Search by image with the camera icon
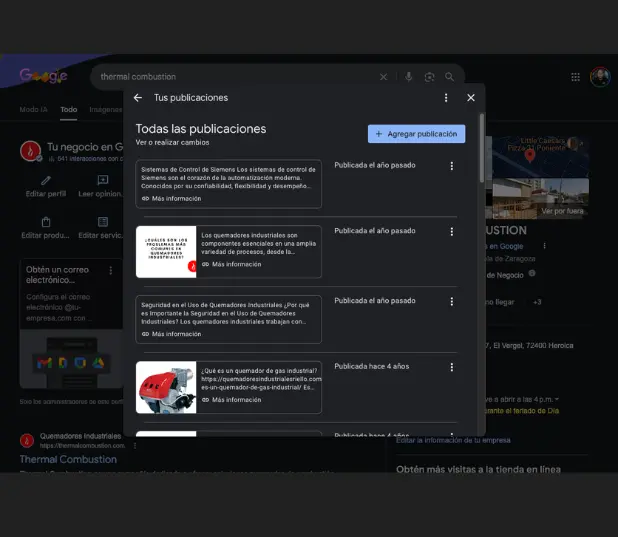The image size is (618, 537). [429, 77]
